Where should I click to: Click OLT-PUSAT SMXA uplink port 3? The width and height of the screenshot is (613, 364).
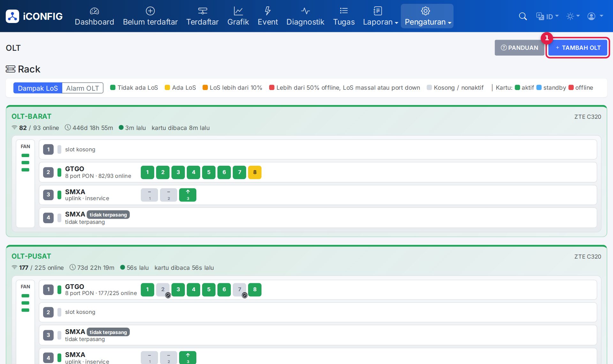coord(188,358)
